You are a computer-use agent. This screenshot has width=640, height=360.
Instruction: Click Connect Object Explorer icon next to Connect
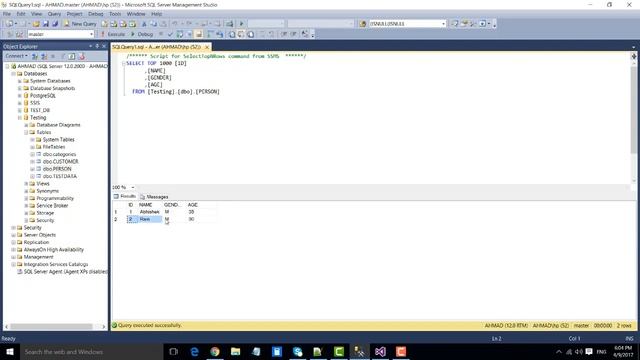[x=35, y=56]
